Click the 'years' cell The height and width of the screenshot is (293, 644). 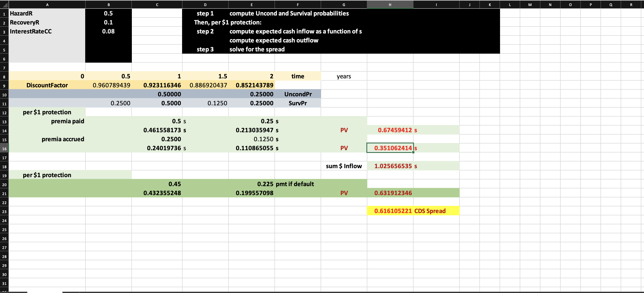click(344, 76)
